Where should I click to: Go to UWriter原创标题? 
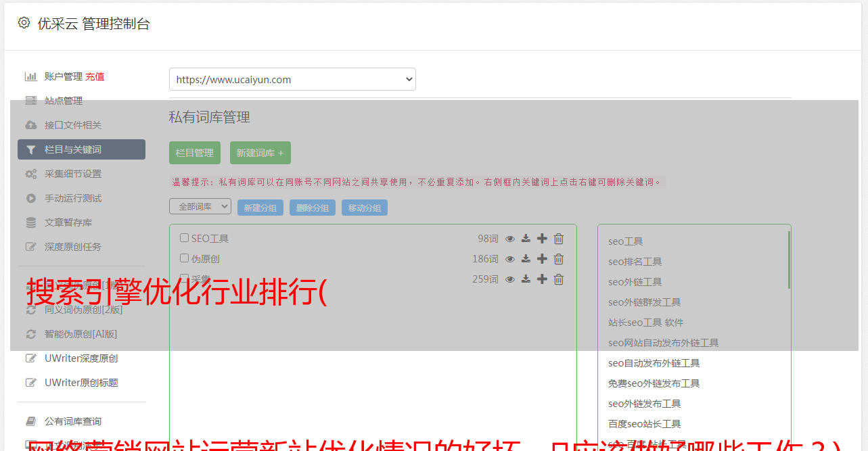(81, 383)
